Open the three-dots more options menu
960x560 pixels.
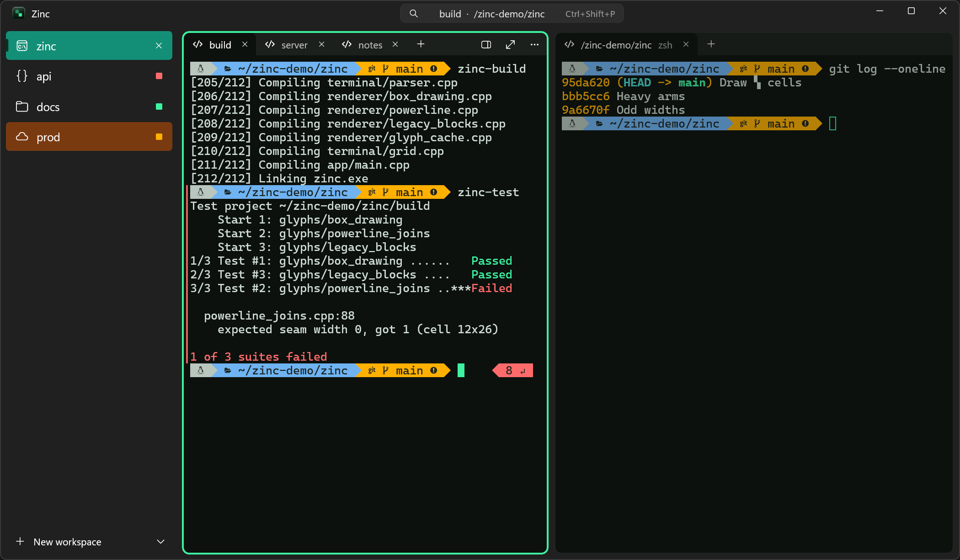tap(534, 44)
